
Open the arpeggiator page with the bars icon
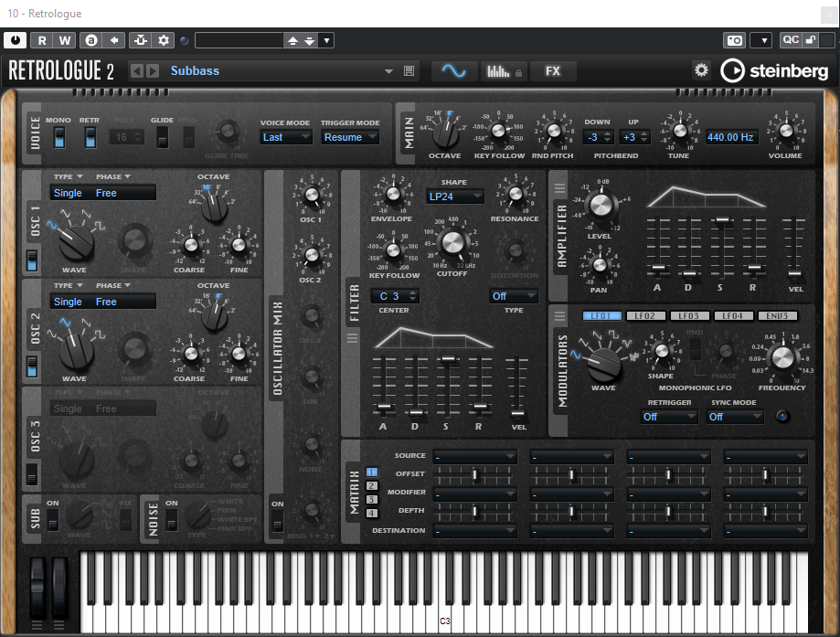pyautogui.click(x=502, y=70)
